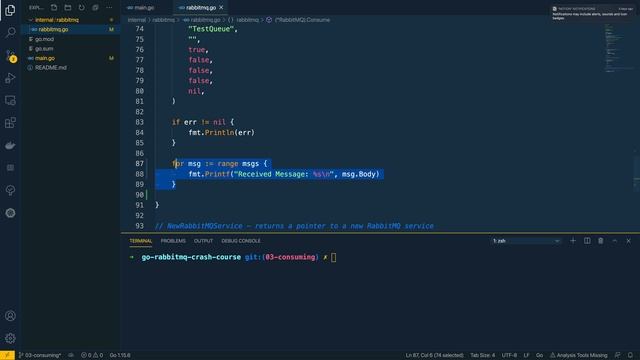The image size is (640, 360).
Task: Open the remote window indicator in status bar
Action: 7,355
